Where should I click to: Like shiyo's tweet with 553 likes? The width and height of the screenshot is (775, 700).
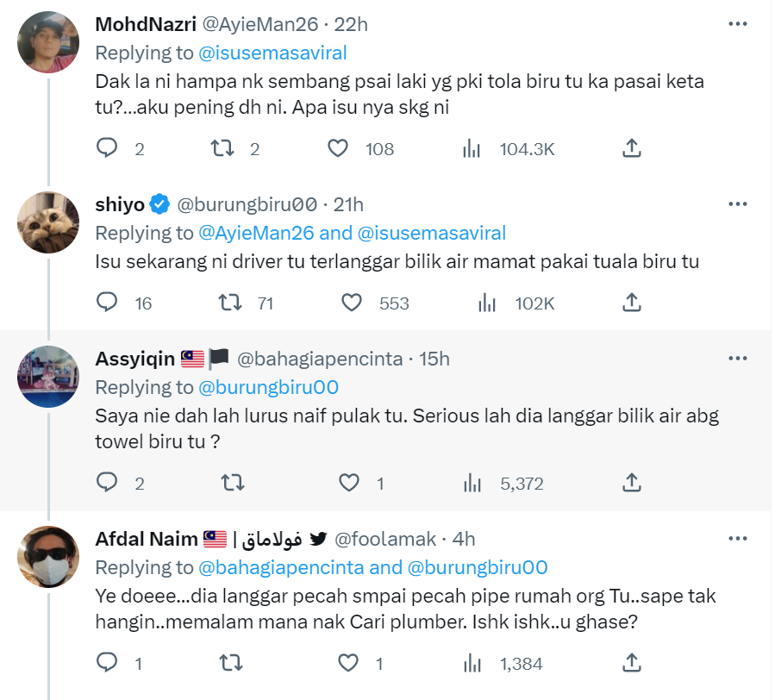(x=351, y=303)
